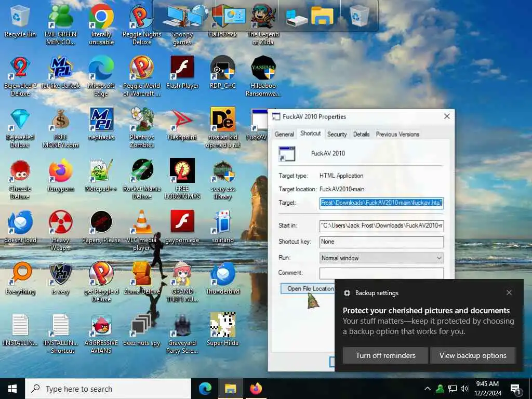The width and height of the screenshot is (532, 399).
Task: Open Chuzzle Deluxe shortcut
Action: coord(20,180)
